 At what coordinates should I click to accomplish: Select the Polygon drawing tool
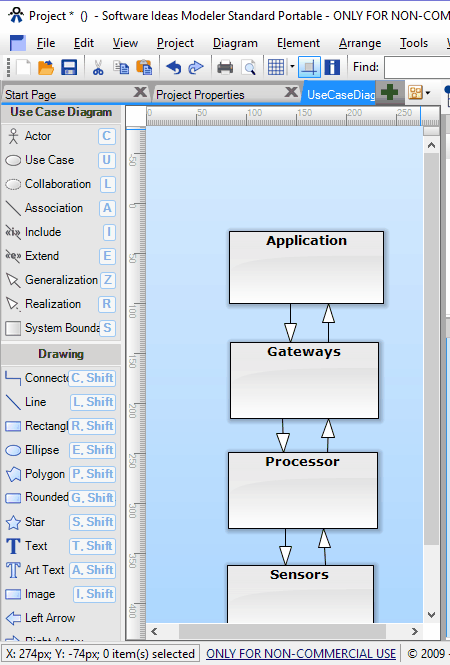tap(60, 474)
